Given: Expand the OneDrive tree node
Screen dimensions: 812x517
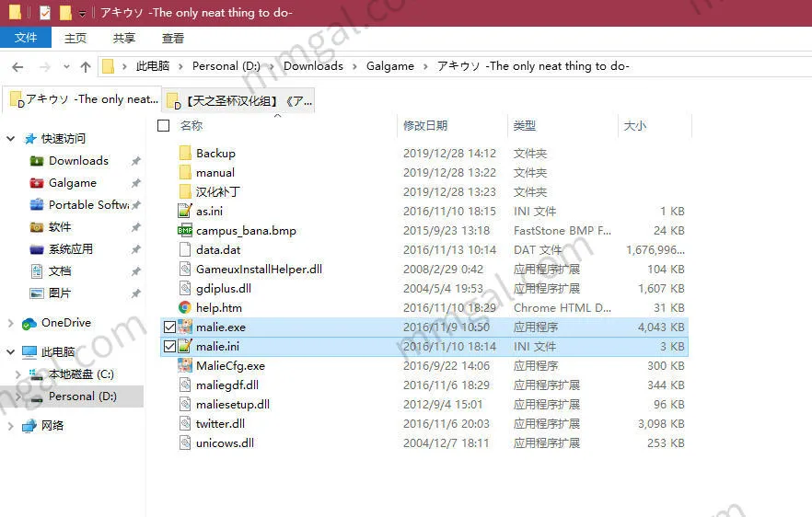Looking at the screenshot, I should (x=11, y=323).
